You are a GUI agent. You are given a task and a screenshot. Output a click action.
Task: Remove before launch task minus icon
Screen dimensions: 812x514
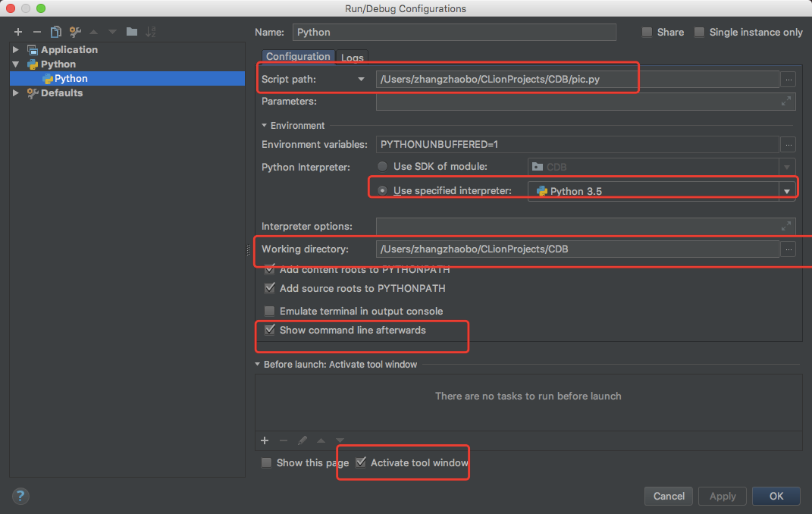(284, 440)
